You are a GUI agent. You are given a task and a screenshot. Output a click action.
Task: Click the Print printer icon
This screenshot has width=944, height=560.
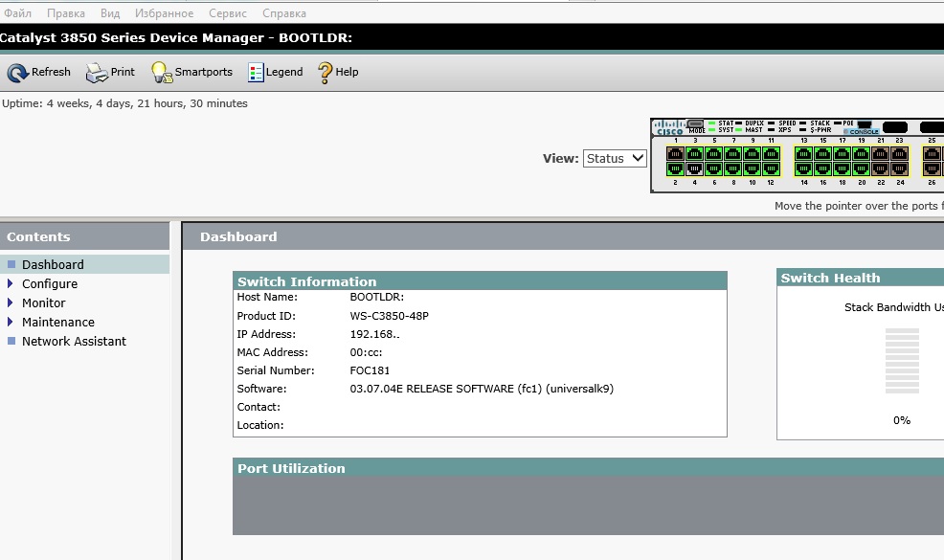tap(97, 72)
